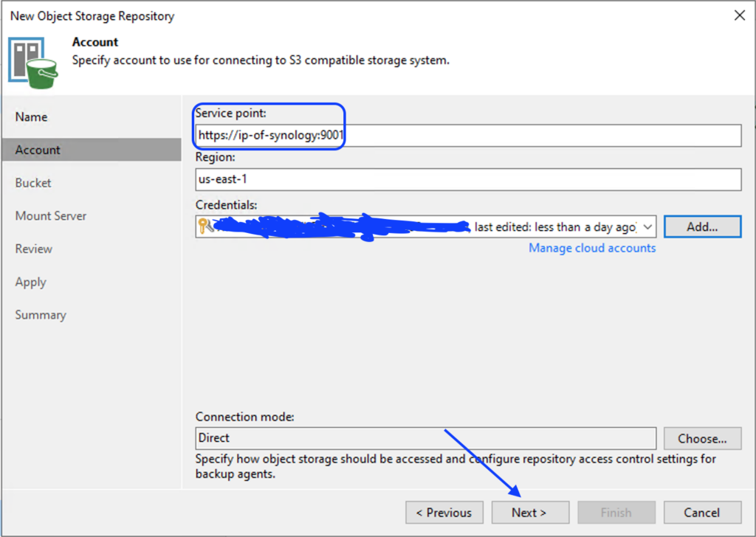Screen dimensions: 756x537
Task: Open the Manage cloud accounts link
Action: (592, 248)
